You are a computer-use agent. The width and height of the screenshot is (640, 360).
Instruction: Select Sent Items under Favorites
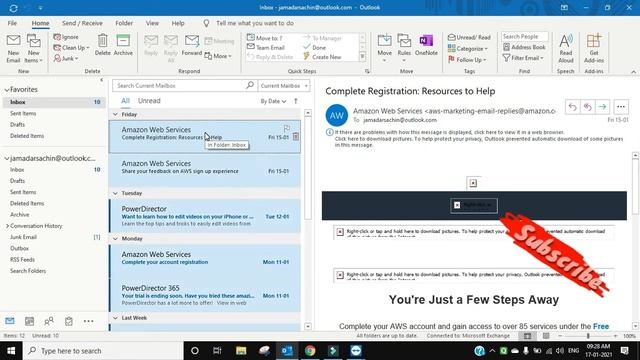click(x=23, y=113)
